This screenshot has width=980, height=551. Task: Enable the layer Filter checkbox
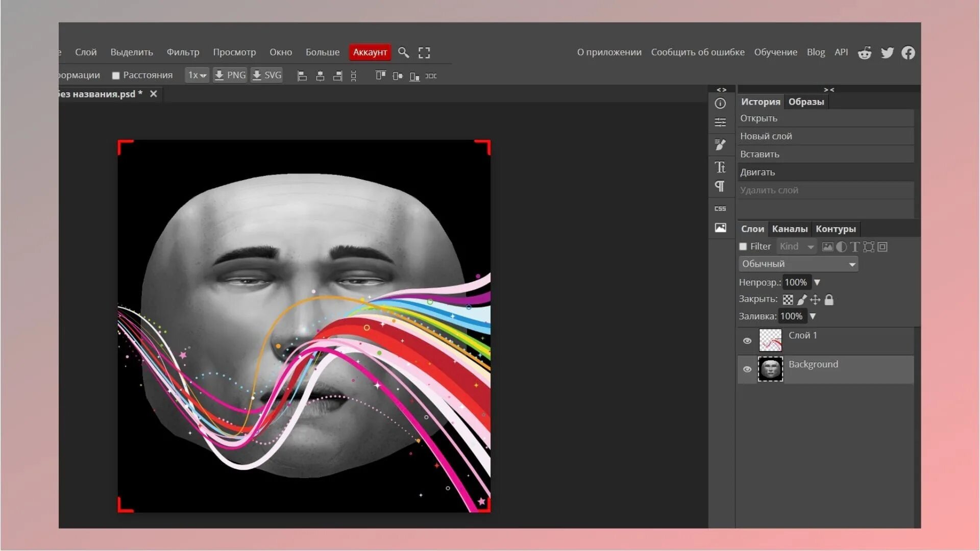pyautogui.click(x=743, y=246)
